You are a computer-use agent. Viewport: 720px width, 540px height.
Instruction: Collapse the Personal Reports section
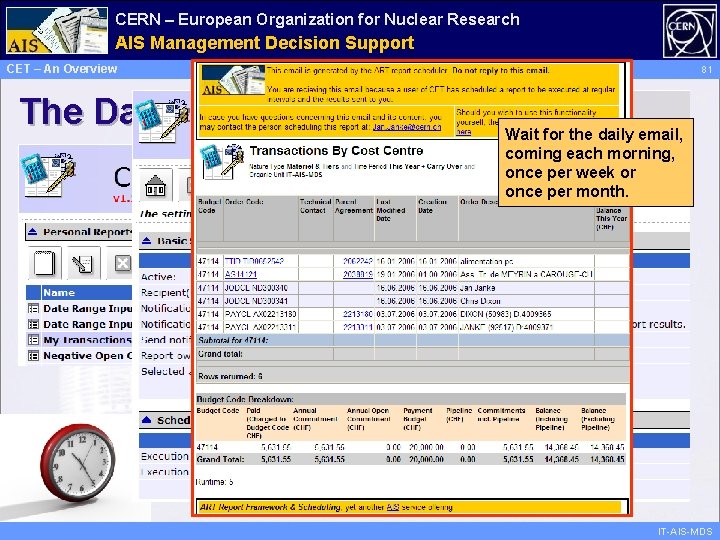click(x=33, y=231)
